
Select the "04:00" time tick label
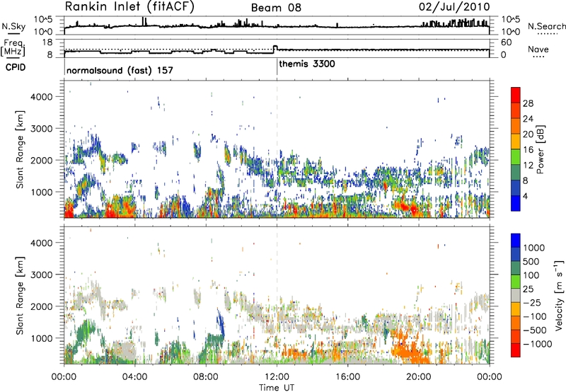pyautogui.click(x=135, y=377)
